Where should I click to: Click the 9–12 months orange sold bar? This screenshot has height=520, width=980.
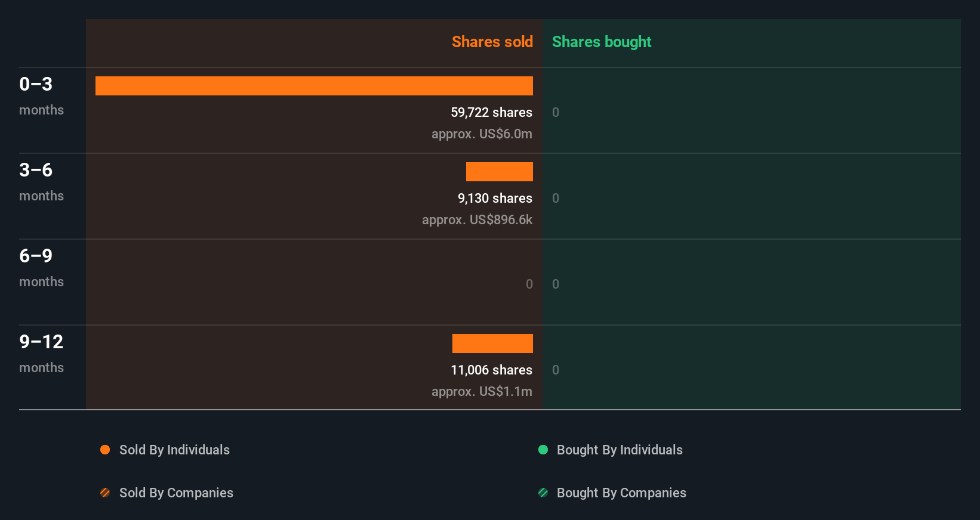point(492,343)
